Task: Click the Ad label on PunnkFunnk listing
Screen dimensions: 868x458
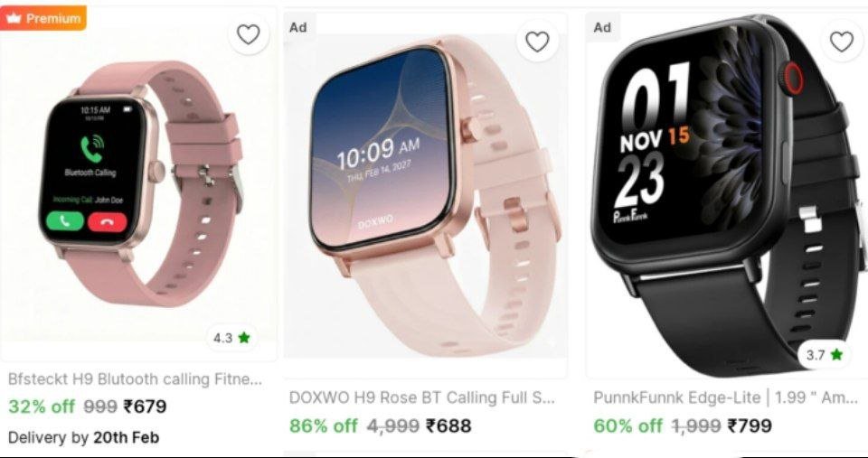Action: click(602, 27)
